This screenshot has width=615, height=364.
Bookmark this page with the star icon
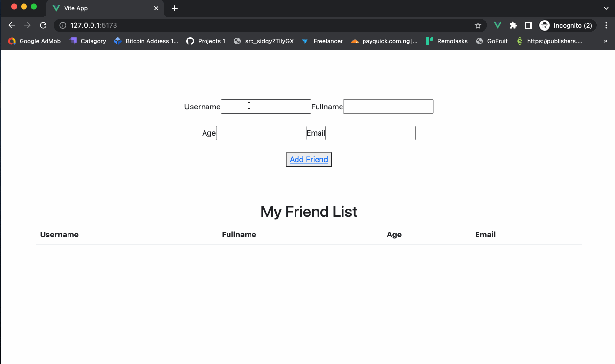(478, 25)
